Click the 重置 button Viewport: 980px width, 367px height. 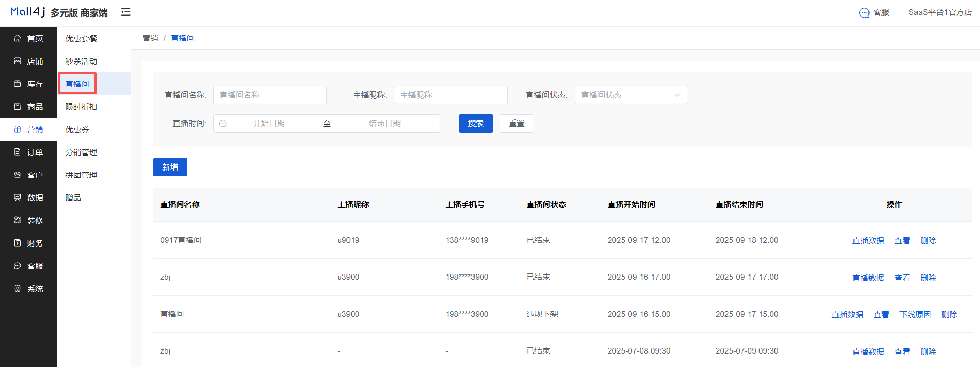pos(516,124)
